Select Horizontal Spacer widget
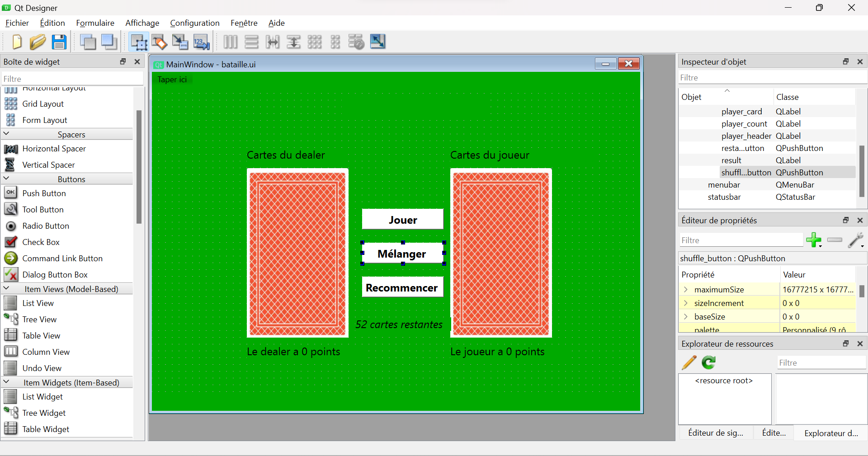This screenshot has width=868, height=456. 54,148
